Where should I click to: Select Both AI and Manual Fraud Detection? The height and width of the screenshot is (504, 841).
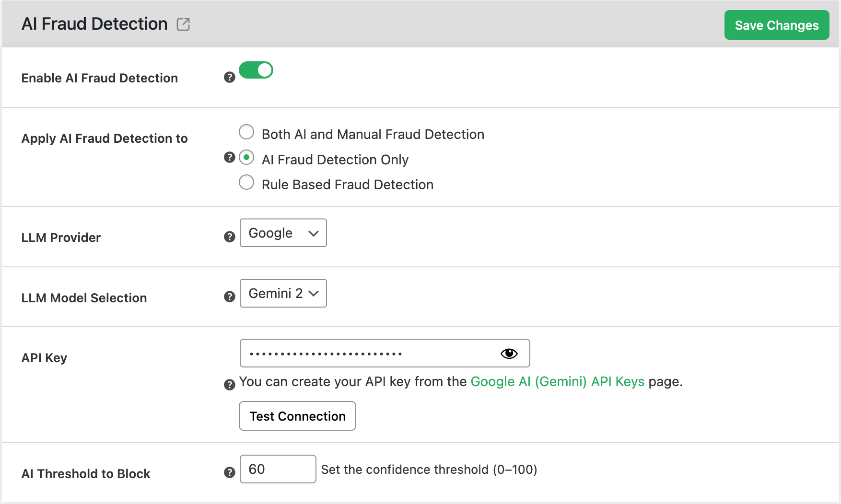(x=246, y=132)
